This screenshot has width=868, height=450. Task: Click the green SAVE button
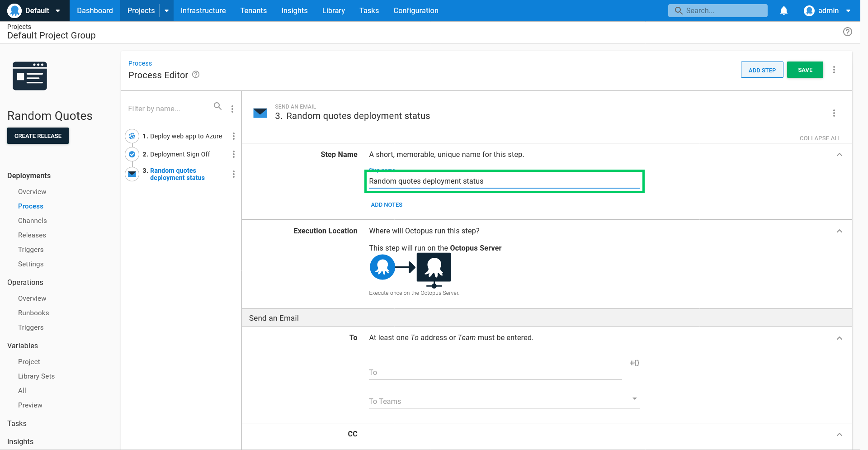coord(805,70)
